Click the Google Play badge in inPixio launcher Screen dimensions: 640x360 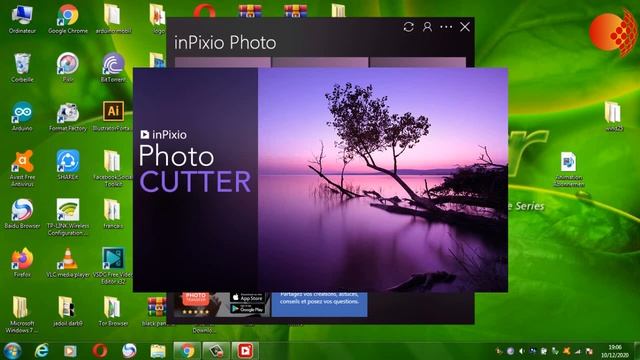point(247,309)
